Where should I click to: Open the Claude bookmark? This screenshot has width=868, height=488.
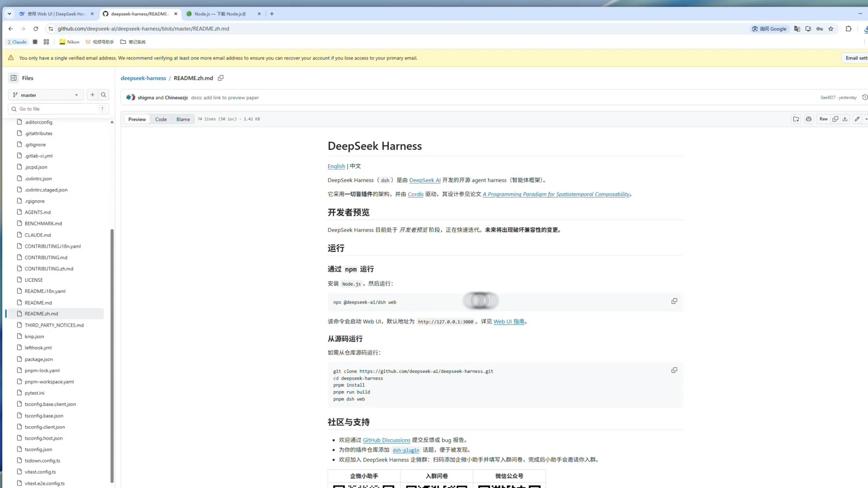(17, 42)
